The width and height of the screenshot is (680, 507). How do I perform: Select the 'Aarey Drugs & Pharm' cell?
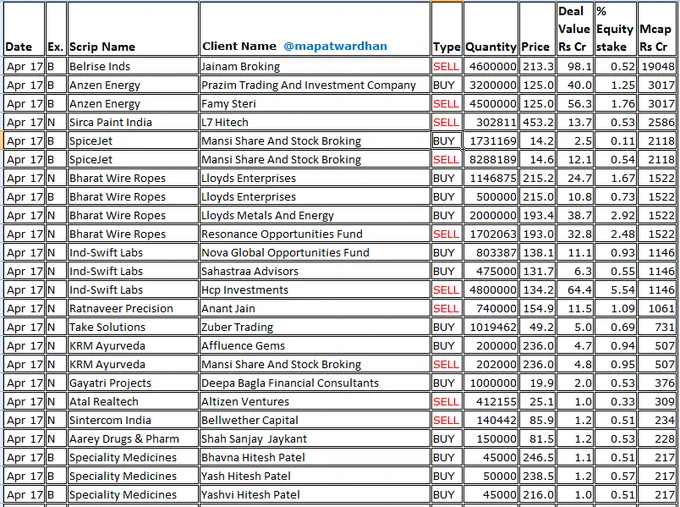(133, 439)
